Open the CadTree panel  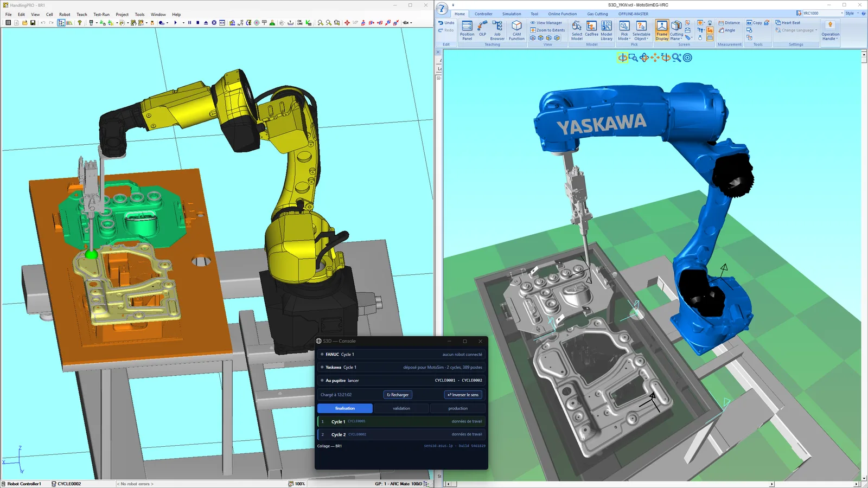tap(591, 30)
